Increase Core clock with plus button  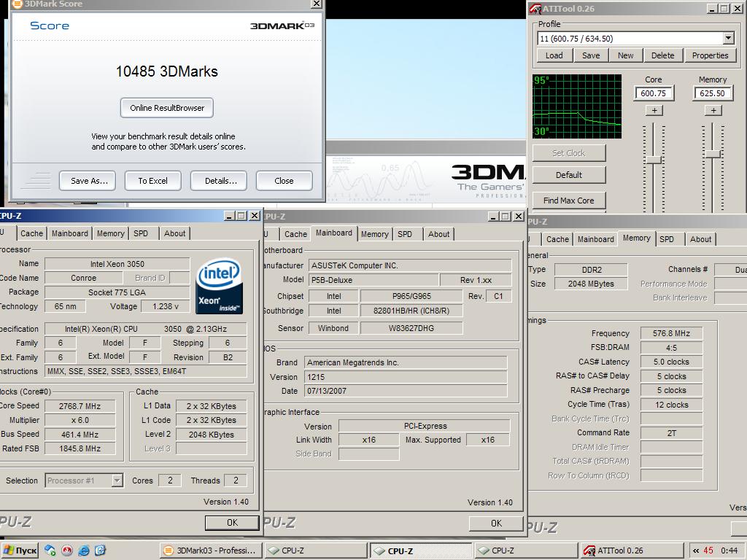tap(654, 111)
